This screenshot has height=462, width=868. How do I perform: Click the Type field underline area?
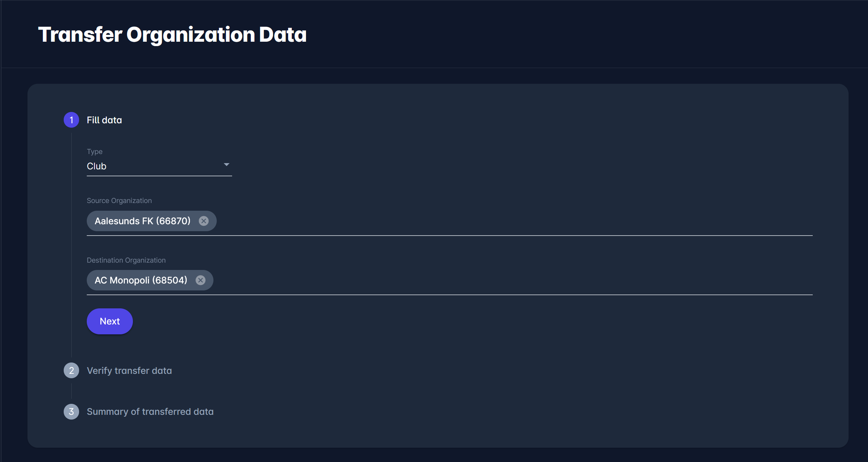(x=159, y=175)
